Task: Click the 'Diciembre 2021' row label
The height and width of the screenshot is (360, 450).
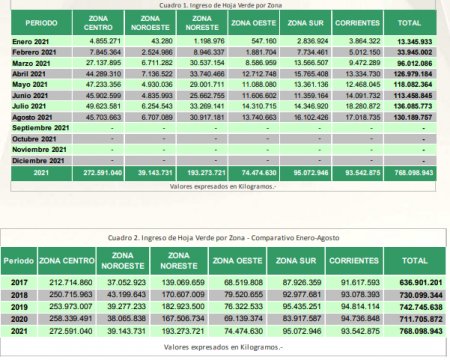Action: 38,160
